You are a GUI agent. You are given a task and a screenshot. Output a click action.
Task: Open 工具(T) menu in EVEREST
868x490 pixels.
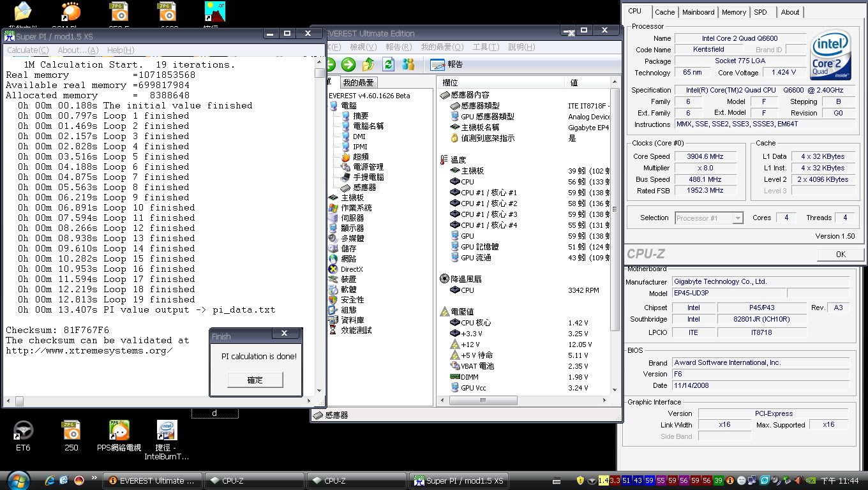click(x=486, y=47)
